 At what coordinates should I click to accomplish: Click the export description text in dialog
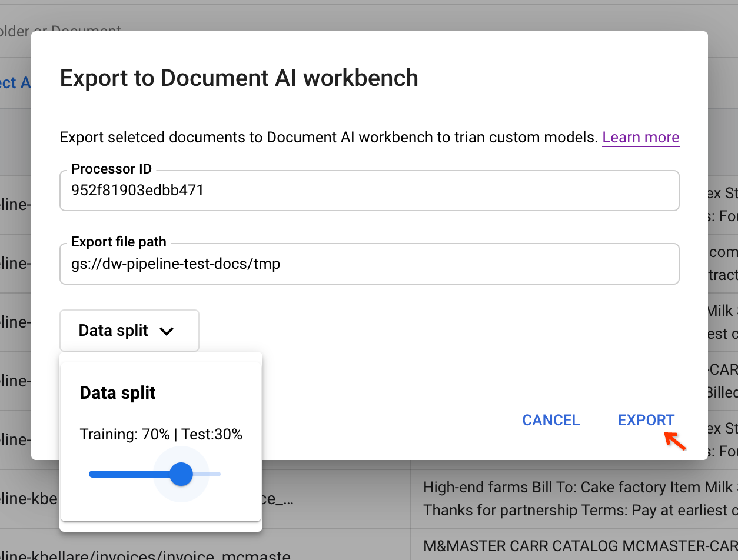328,138
